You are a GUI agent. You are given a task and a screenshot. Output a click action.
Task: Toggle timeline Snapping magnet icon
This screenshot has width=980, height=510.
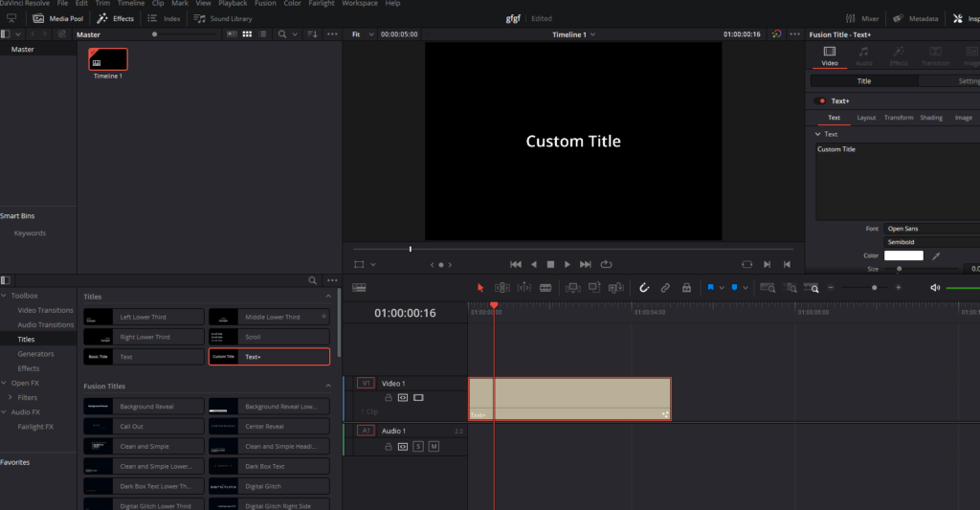(x=644, y=287)
